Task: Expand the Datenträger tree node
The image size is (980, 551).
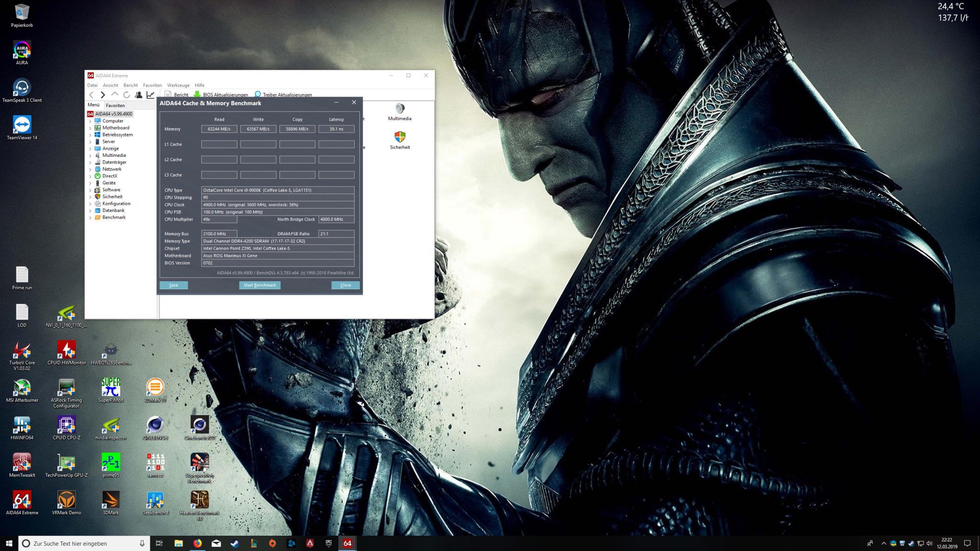Action: [x=90, y=162]
